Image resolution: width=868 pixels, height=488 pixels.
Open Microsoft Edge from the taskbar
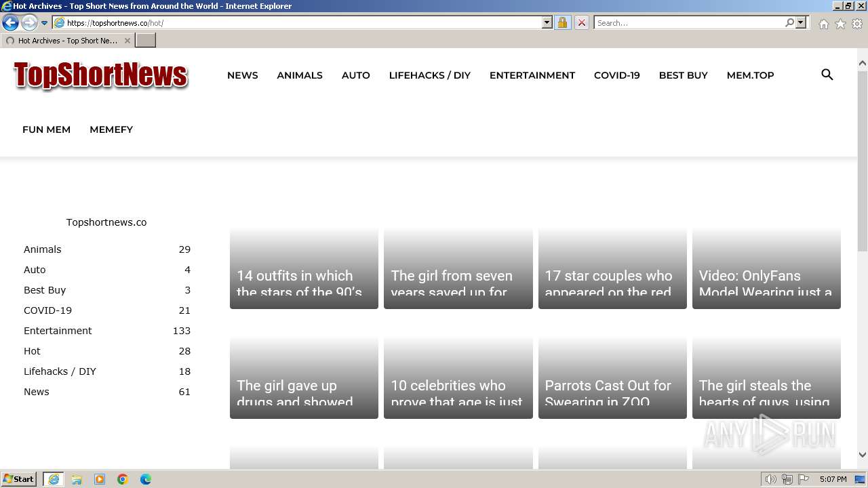coord(146,479)
